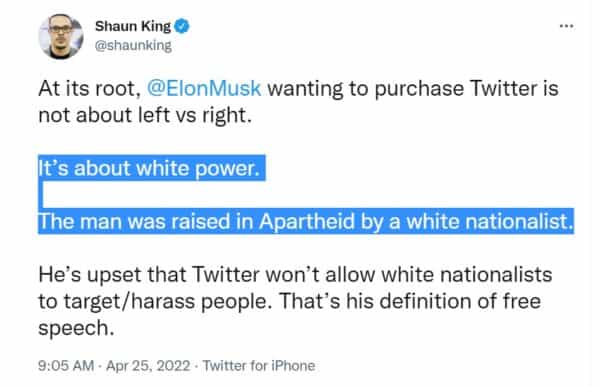Follow the @ElonMusk mention link

204,88
